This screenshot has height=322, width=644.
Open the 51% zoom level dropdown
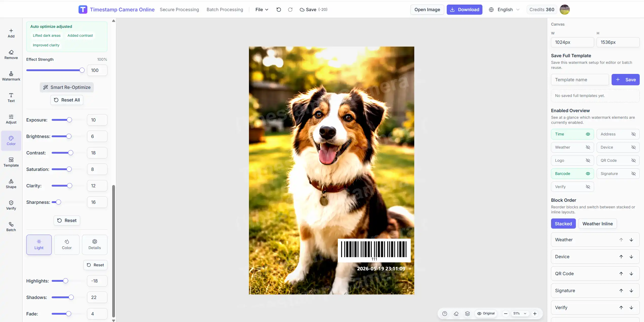pos(520,313)
